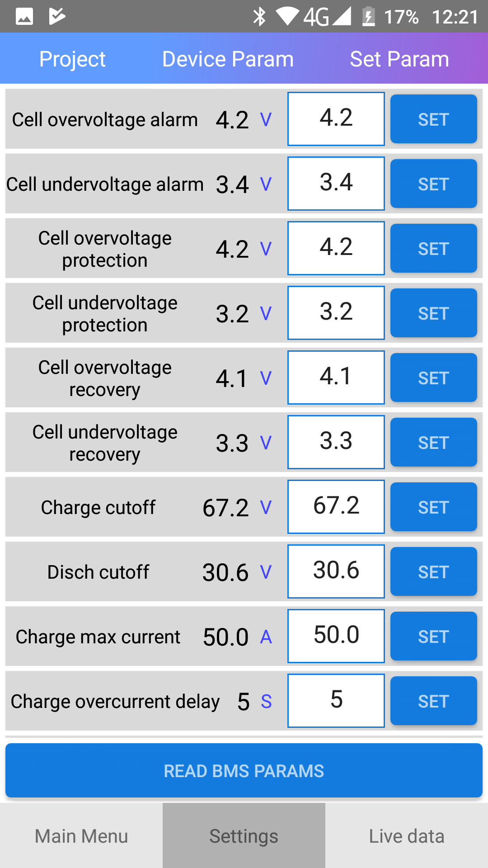488x868 pixels.
Task: Focus the Cell overvoltage recovery input field
Action: [336, 377]
